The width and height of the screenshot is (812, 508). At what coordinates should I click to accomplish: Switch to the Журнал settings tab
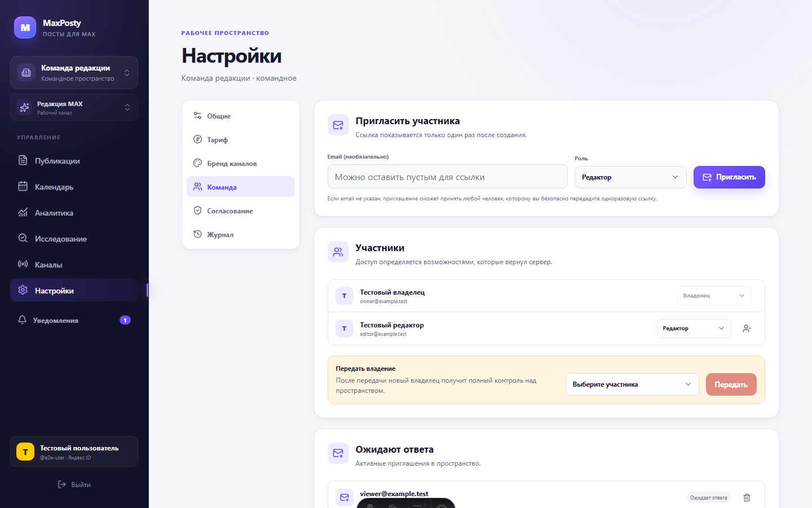point(241,234)
